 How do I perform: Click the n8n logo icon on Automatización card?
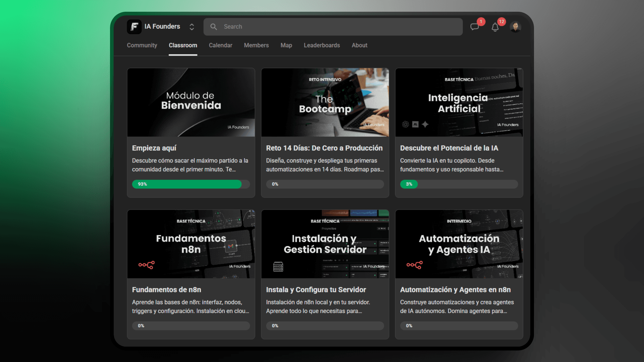tap(414, 265)
